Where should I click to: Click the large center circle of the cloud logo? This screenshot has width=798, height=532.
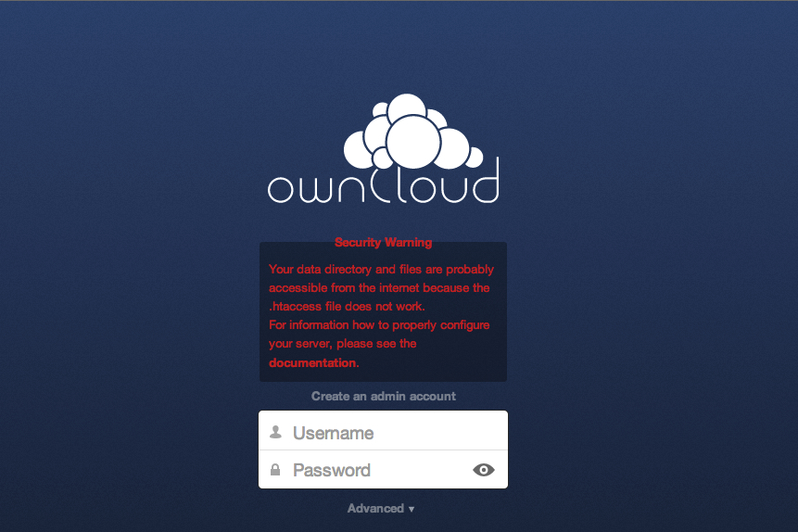pyautogui.click(x=412, y=142)
